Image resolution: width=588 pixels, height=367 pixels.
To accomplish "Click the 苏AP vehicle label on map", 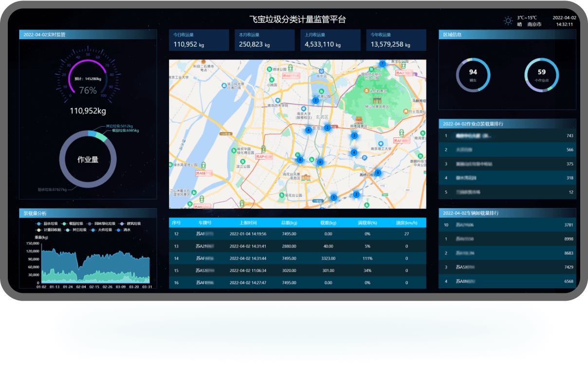I will point(264,156).
